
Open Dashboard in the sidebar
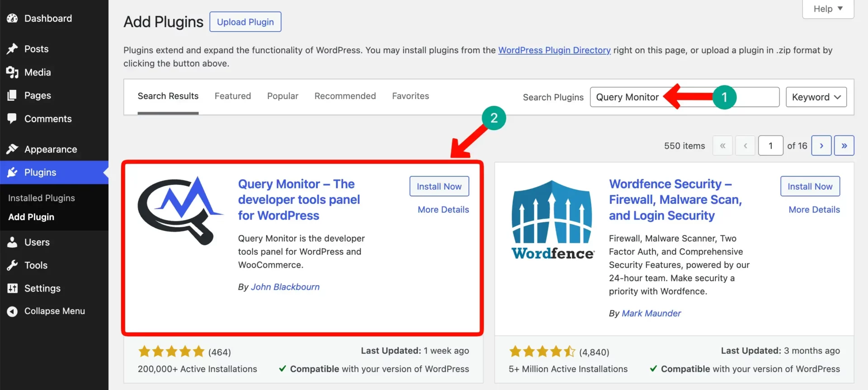tap(48, 19)
